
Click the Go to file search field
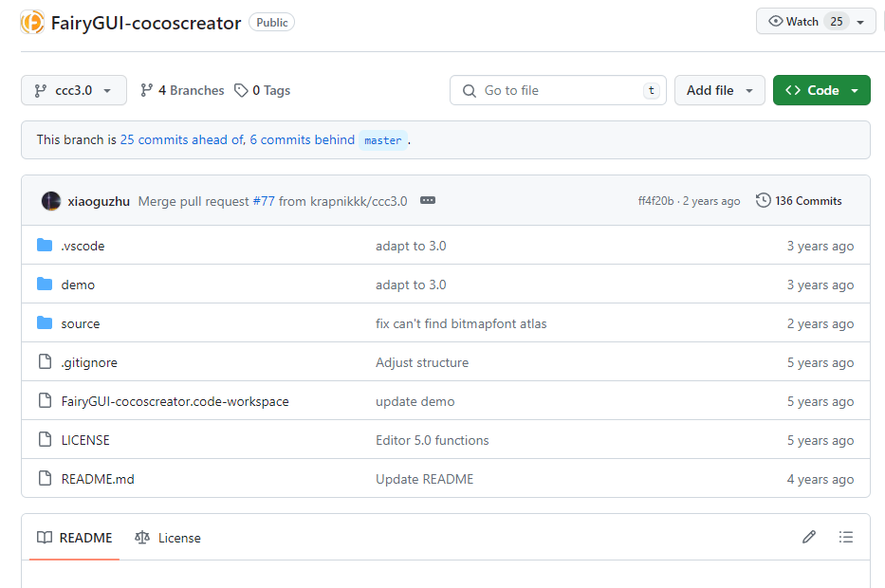pos(558,90)
